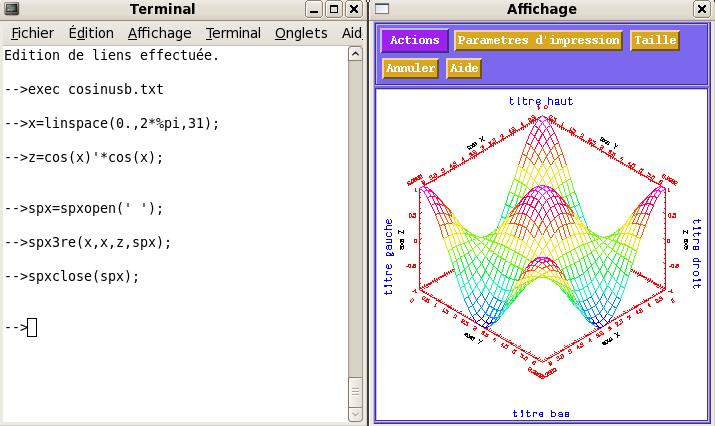715x426 pixels.
Task: Open the Édition menu in Terminal
Action: 91,33
